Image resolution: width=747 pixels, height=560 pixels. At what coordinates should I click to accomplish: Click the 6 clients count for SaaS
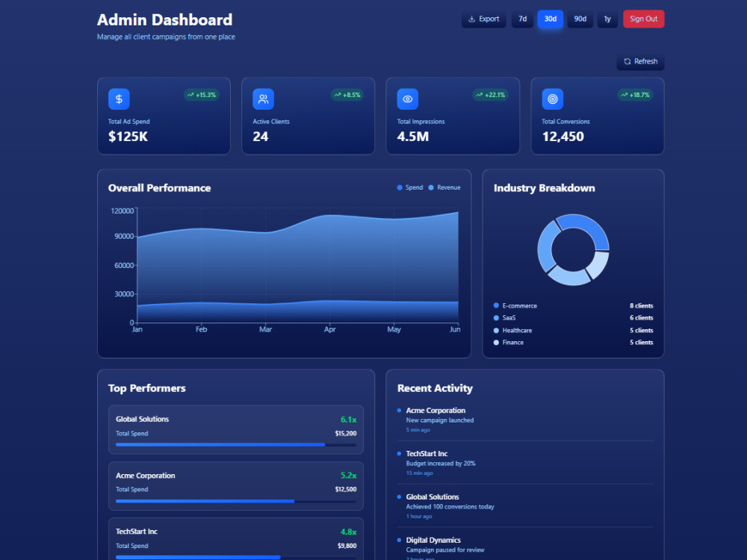click(641, 317)
